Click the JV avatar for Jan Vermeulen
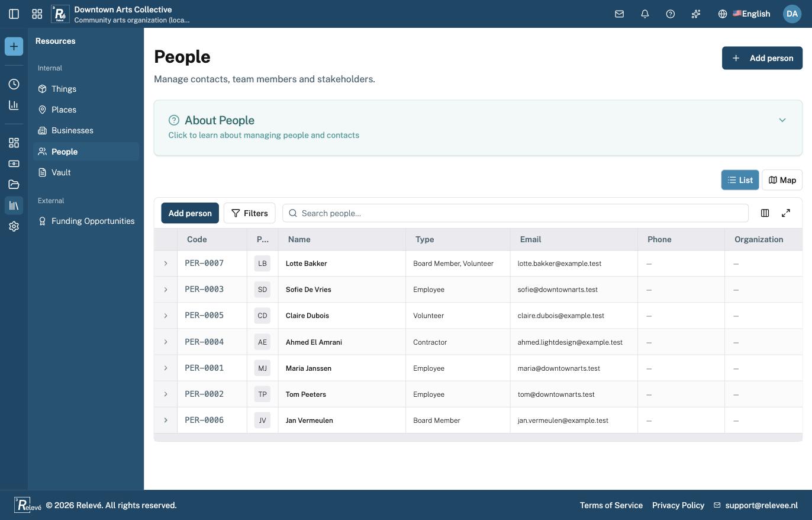Screen dimensions: 812x520 click(262, 421)
